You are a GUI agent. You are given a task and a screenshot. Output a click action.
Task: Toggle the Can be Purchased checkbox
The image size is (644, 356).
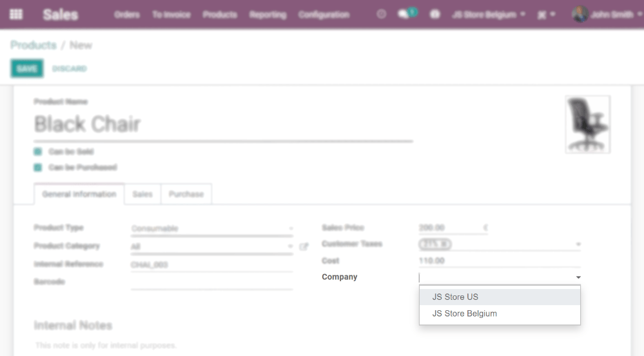[x=38, y=167]
